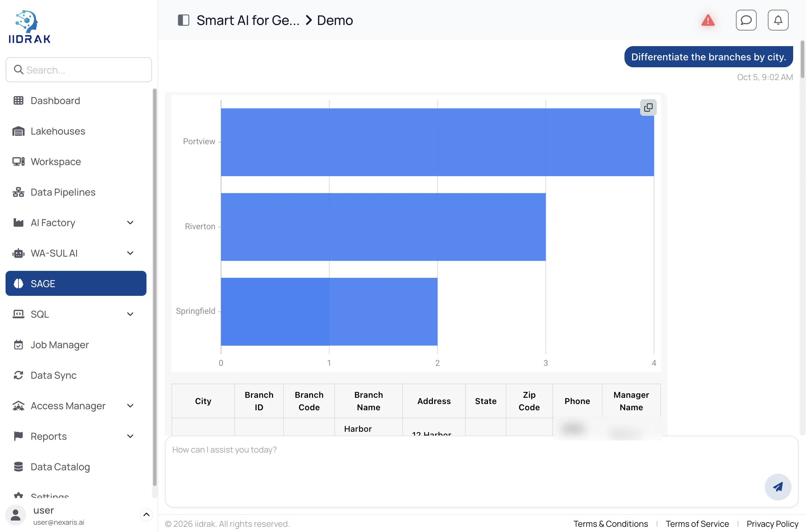Click the IIDRAK logo

tap(30, 27)
